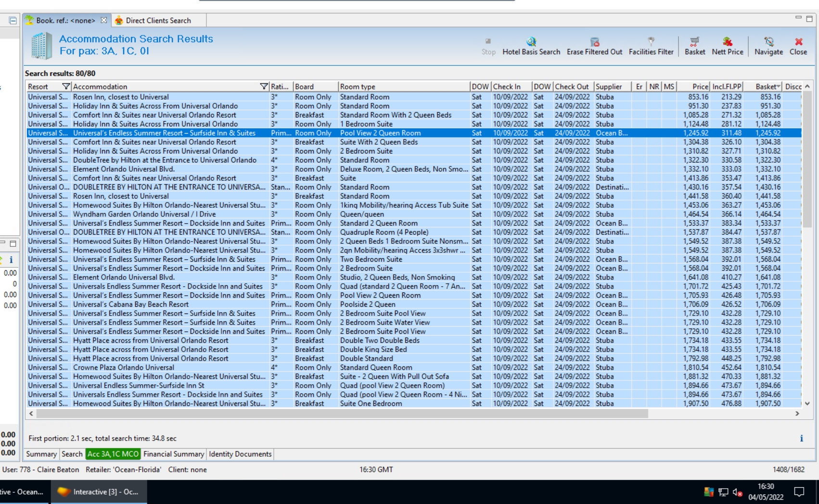Click the Basket column header
Image resolution: width=819 pixels, height=504 pixels.
(x=763, y=87)
